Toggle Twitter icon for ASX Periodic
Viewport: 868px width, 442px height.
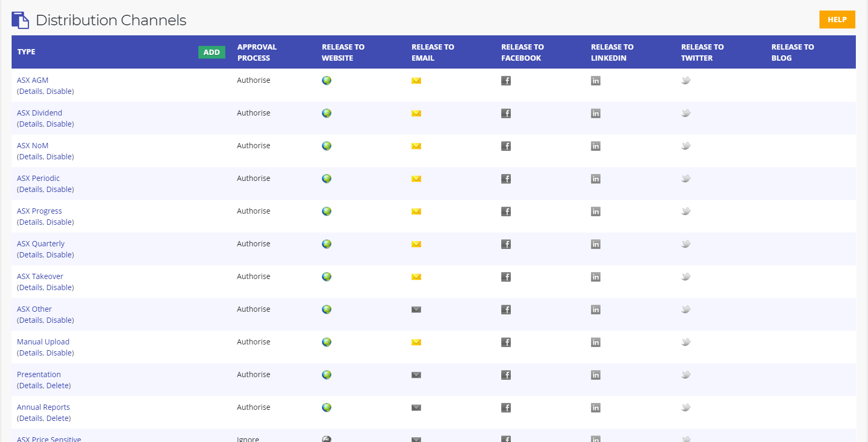686,179
